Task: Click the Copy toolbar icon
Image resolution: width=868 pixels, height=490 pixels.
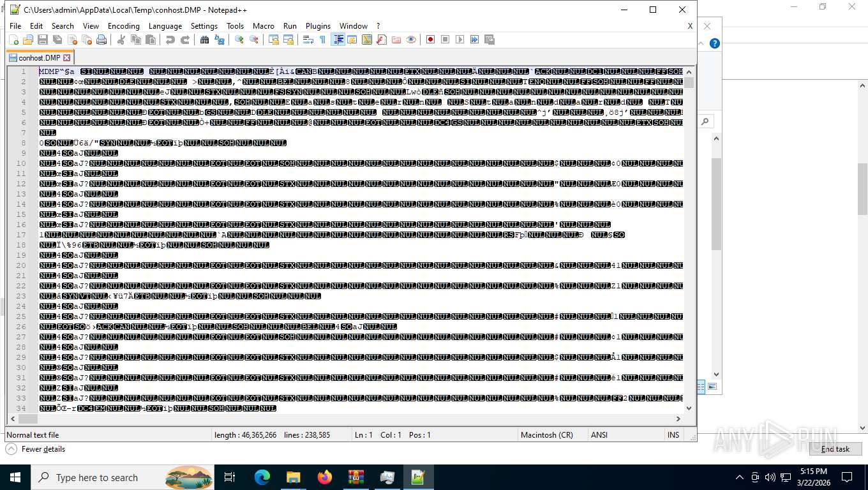Action: point(136,40)
